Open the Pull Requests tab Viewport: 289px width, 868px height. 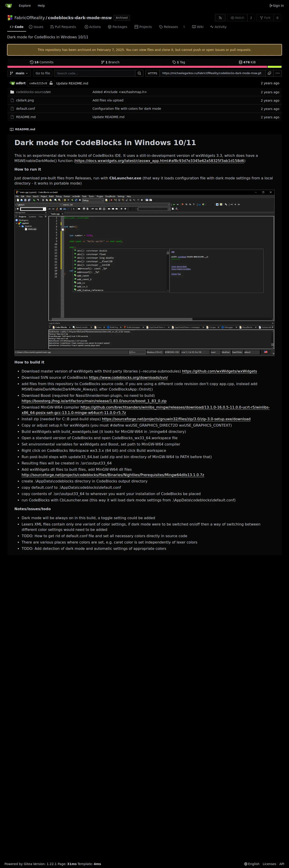click(63, 27)
